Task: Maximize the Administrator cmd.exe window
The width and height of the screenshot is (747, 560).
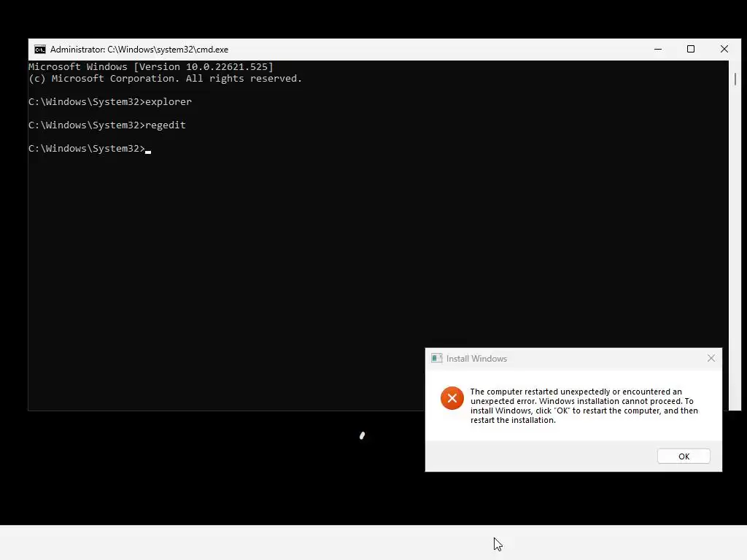Action: [691, 49]
